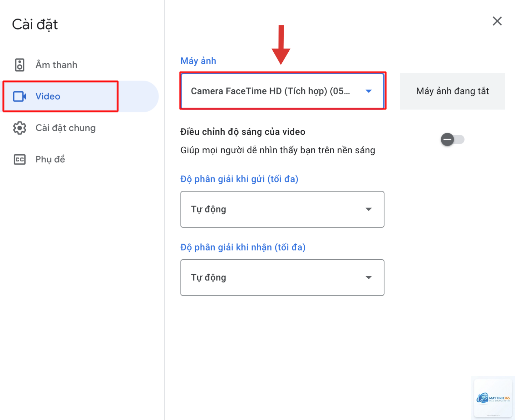Click the CC captions icon
This screenshot has width=515, height=420.
[20, 160]
